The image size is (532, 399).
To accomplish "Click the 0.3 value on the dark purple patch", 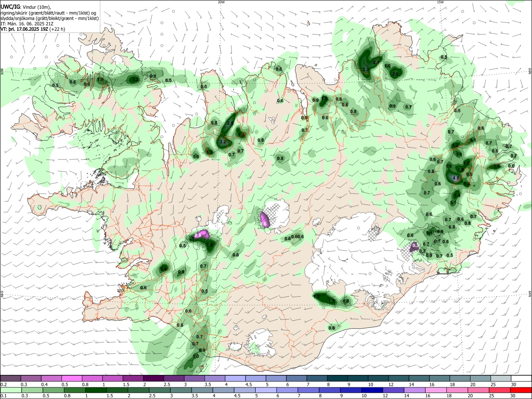I will pyautogui.click(x=415, y=245).
